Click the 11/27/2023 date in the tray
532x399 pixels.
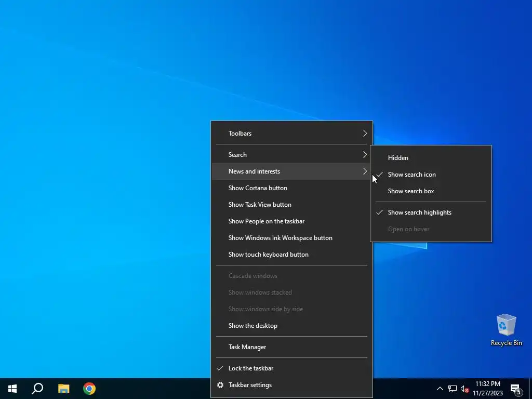tap(487, 393)
